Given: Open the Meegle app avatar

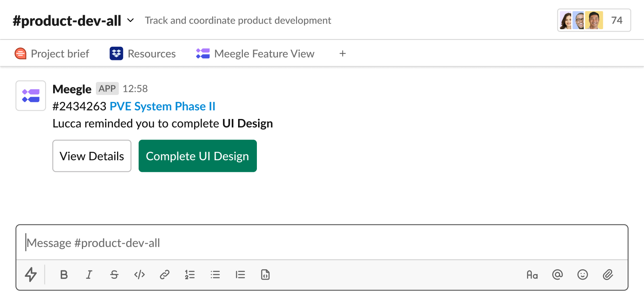Looking at the screenshot, I should [x=31, y=96].
